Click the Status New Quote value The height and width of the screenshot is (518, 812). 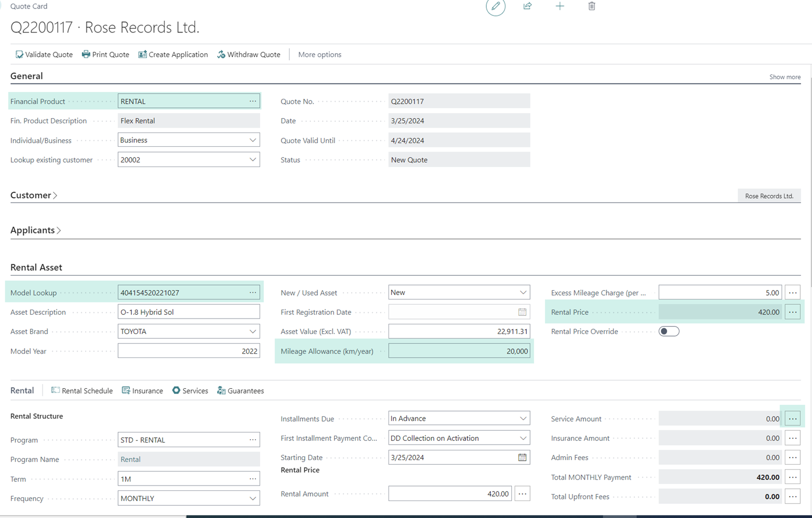459,160
